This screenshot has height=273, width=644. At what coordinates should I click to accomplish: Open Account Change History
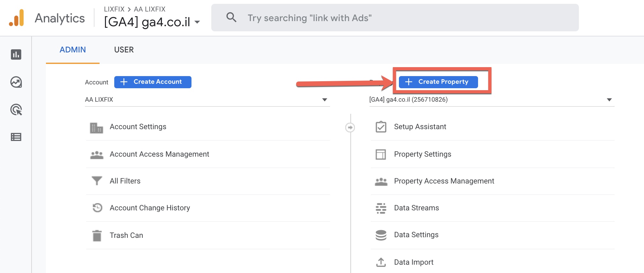(208, 208)
